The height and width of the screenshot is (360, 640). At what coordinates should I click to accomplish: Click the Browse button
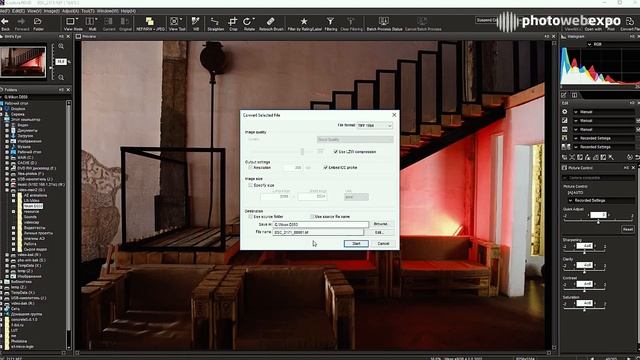pos(381,224)
